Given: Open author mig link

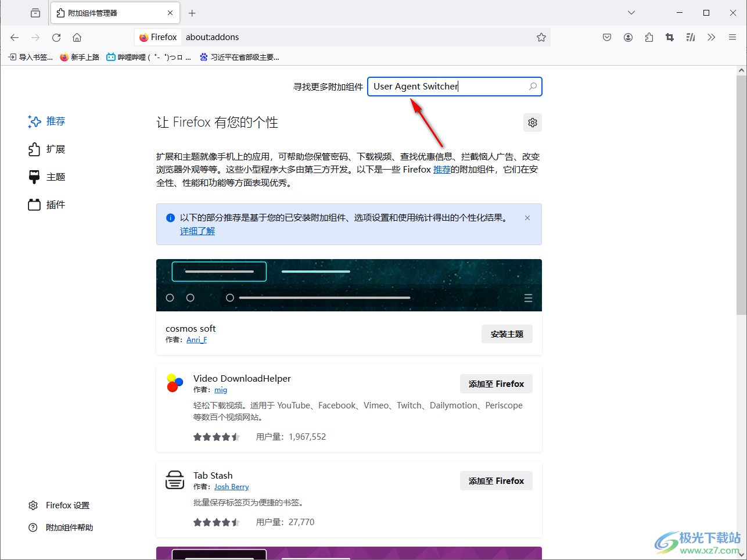Looking at the screenshot, I should 221,390.
